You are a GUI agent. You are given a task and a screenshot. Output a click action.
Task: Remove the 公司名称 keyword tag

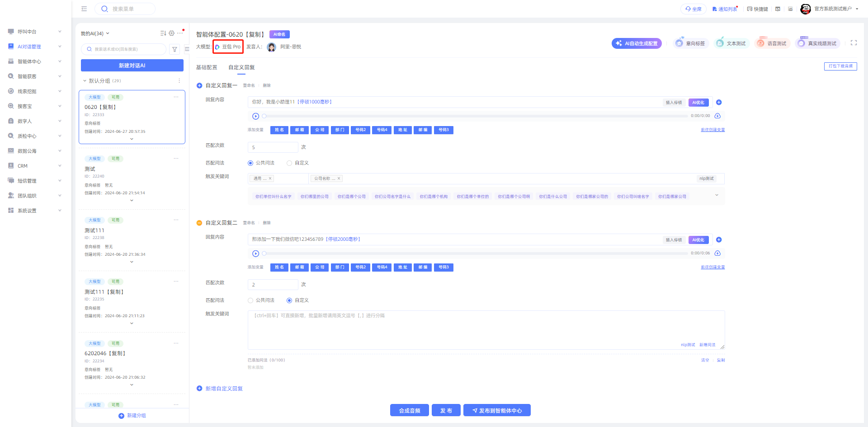pos(339,178)
